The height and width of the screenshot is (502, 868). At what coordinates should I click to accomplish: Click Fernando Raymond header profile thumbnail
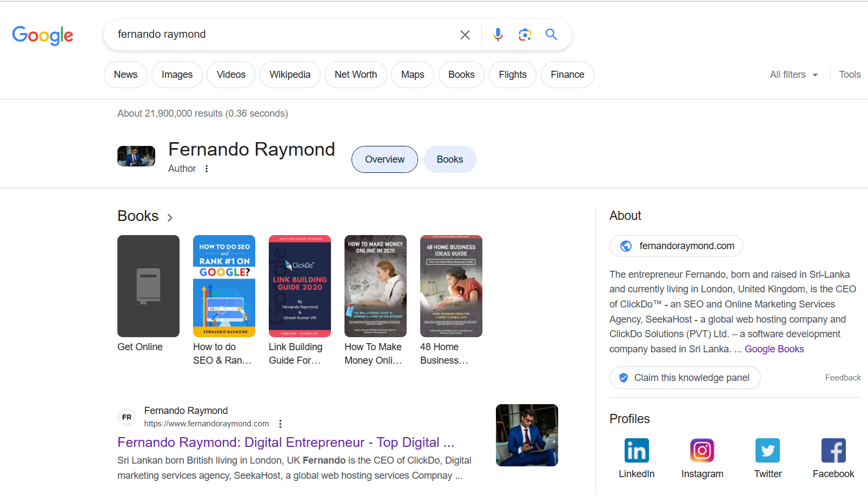136,156
